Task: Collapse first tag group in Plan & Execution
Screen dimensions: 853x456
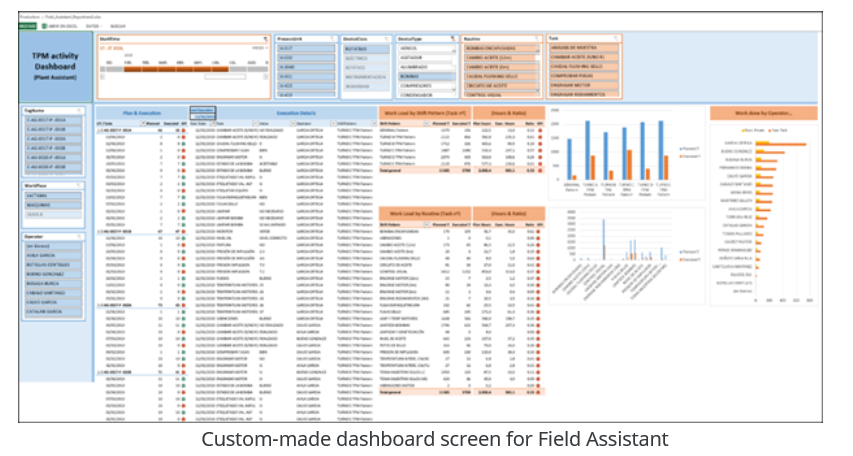Action: pyautogui.click(x=98, y=131)
